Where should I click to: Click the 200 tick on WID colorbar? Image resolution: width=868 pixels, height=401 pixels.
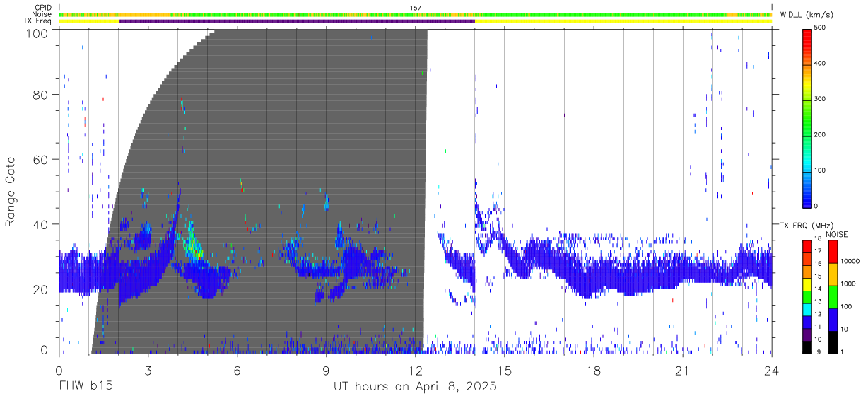coord(821,134)
